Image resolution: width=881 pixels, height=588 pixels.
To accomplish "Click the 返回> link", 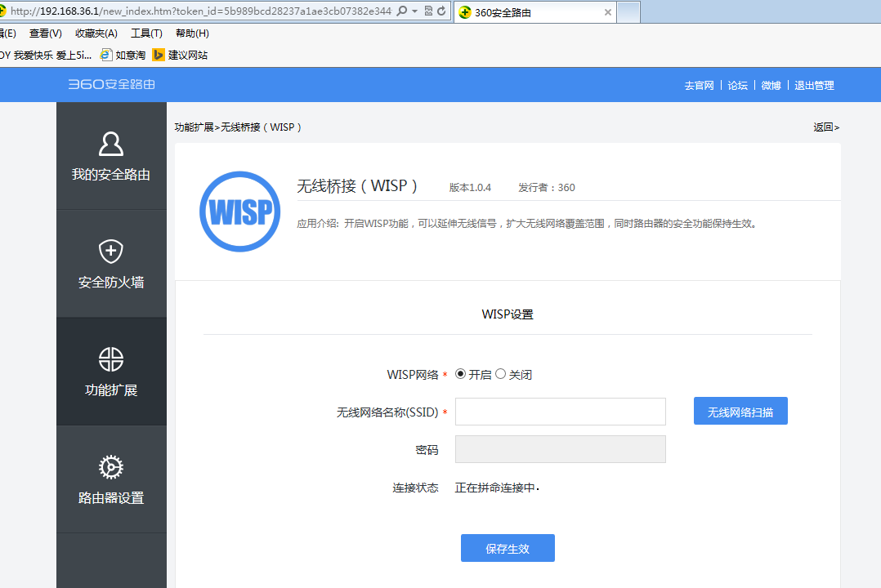I will (x=826, y=127).
